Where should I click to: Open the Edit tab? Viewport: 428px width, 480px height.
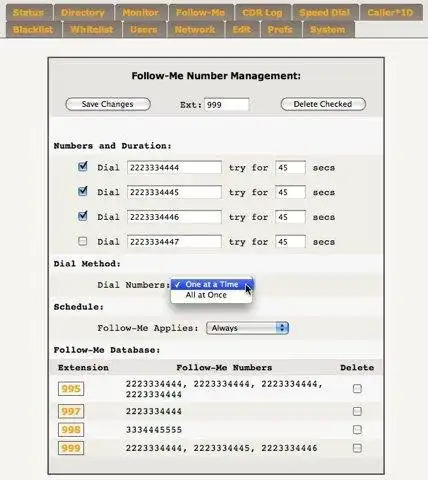coord(242,30)
